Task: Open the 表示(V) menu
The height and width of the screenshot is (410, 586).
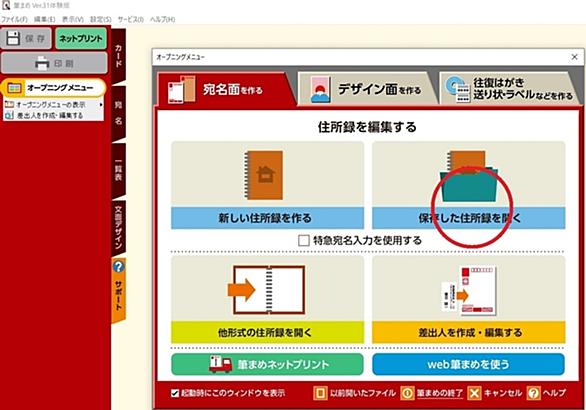Action: [73, 19]
